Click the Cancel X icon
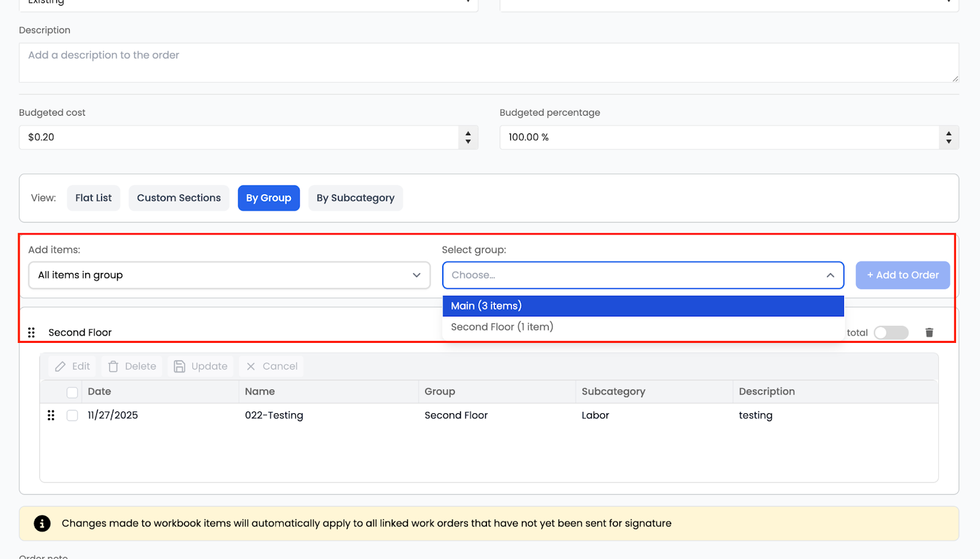The height and width of the screenshot is (559, 980). (x=251, y=366)
